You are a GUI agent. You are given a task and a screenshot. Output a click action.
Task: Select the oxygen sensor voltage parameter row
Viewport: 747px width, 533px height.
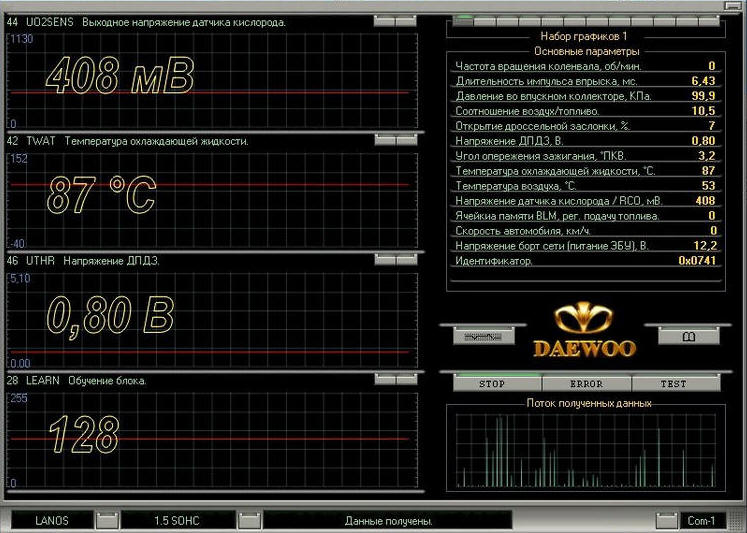click(584, 201)
